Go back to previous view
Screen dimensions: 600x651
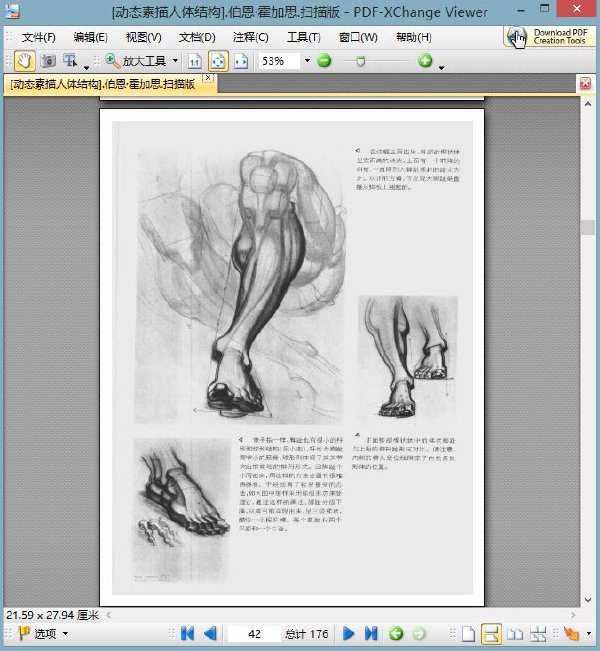396,634
